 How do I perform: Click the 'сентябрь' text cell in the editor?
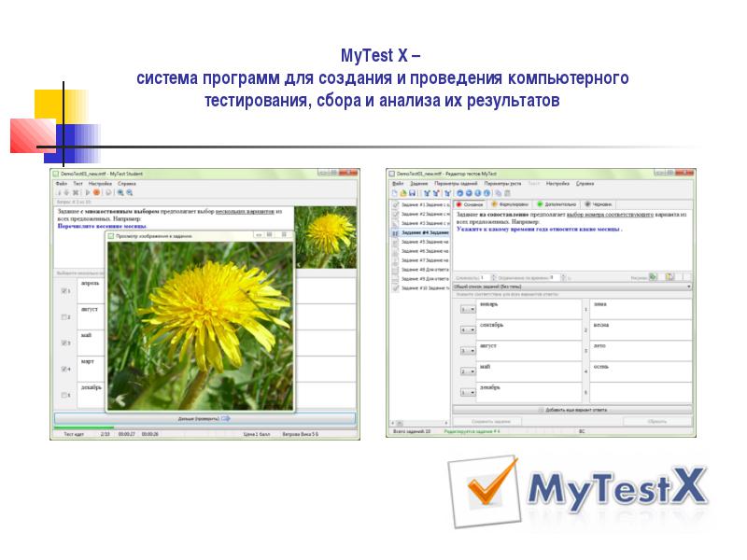(x=529, y=330)
